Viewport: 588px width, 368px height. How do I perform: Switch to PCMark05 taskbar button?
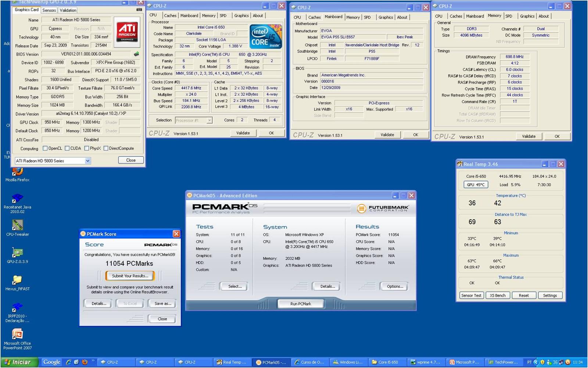point(271,362)
